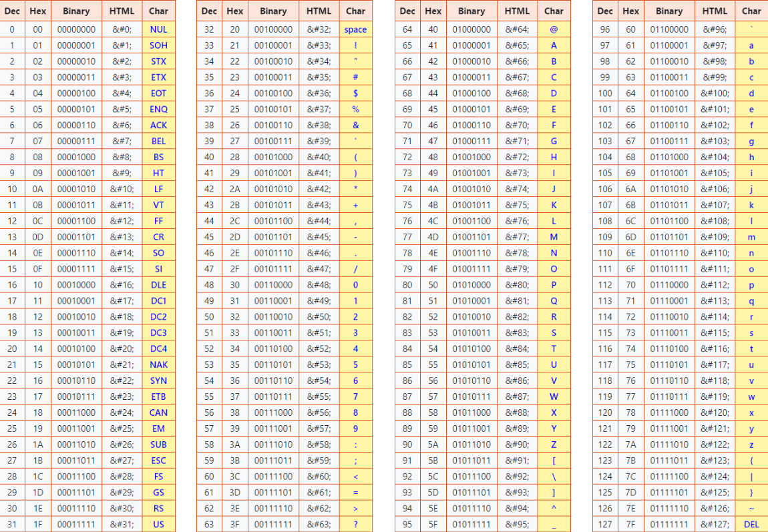Click the US character entry
The width and height of the screenshot is (768, 532).
[x=158, y=524]
